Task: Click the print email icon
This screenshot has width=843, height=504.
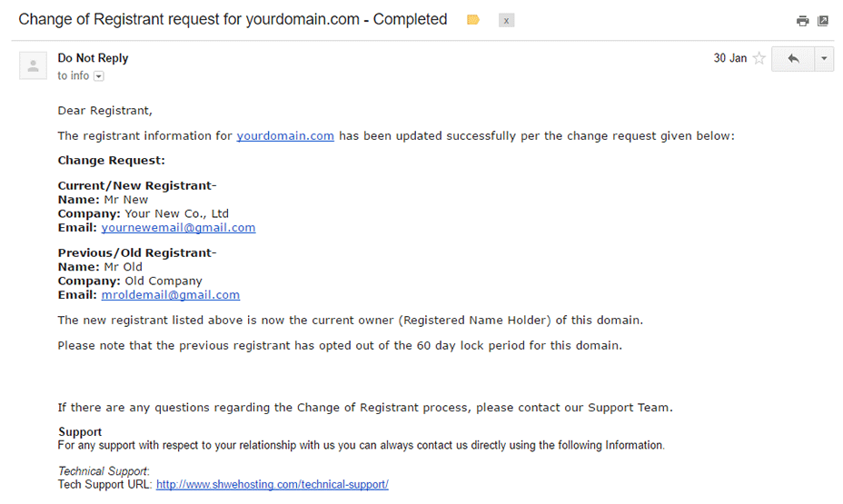Action: [x=802, y=21]
